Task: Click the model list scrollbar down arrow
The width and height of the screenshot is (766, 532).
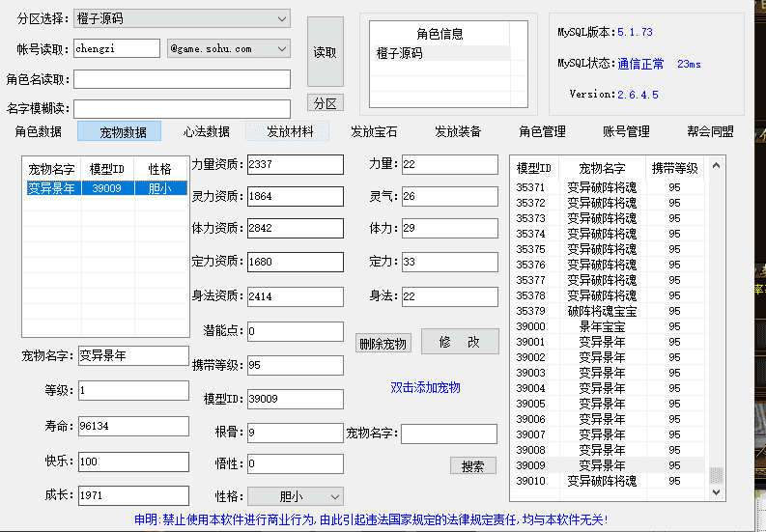Action: 716,492
